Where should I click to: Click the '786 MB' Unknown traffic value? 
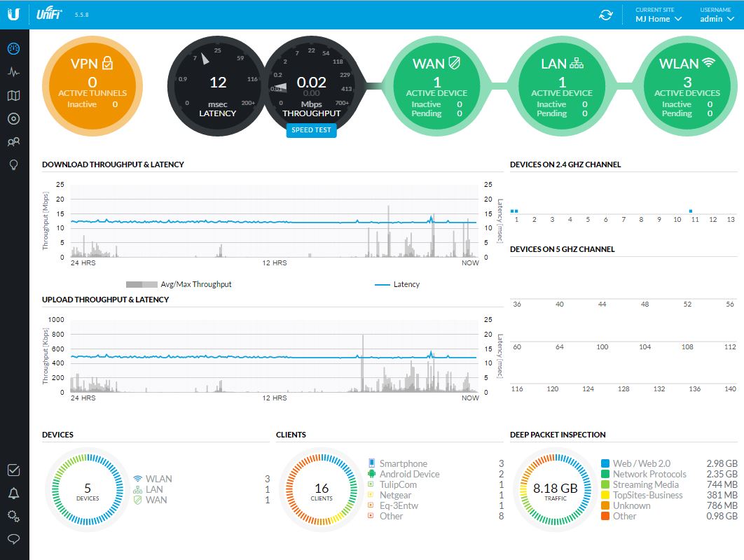pos(722,505)
